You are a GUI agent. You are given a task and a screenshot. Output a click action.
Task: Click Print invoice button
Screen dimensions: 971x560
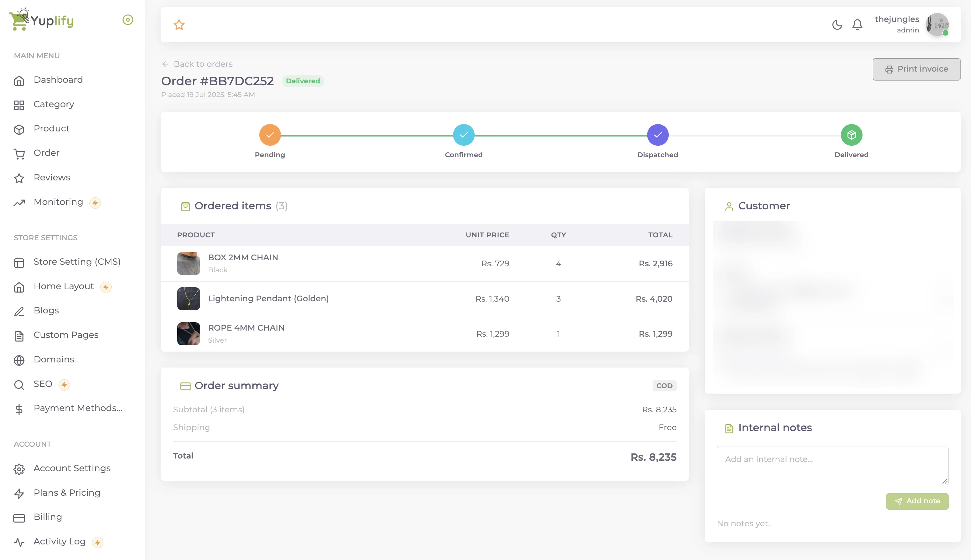(x=916, y=69)
